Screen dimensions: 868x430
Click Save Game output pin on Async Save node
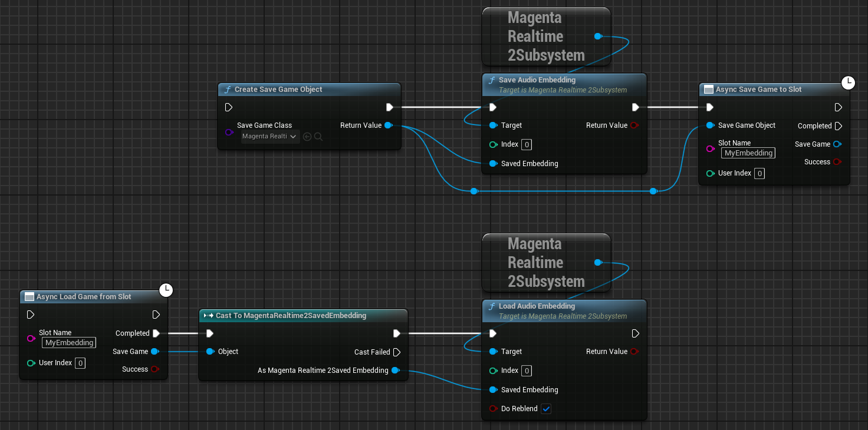pos(837,144)
